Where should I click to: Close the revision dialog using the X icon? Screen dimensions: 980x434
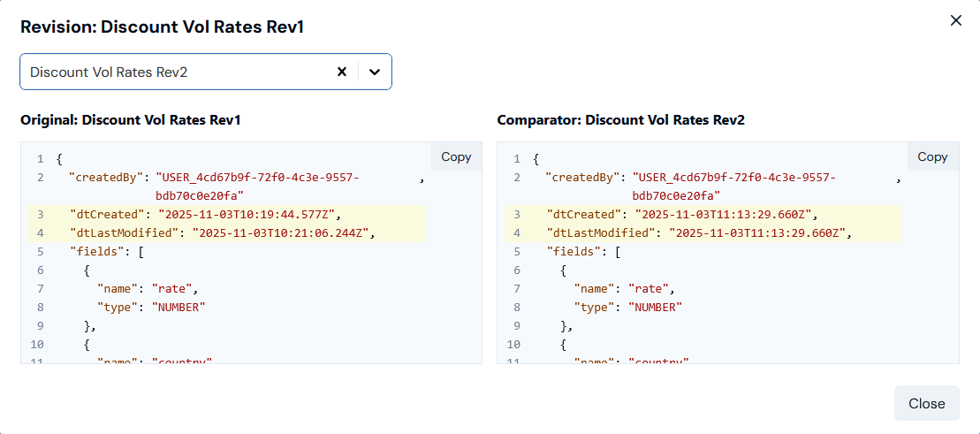point(955,20)
